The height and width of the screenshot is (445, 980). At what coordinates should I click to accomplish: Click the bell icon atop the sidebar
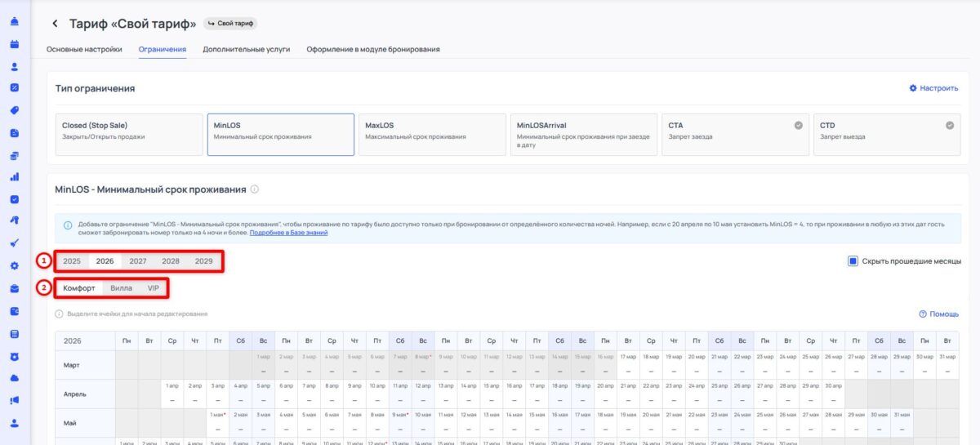click(x=15, y=21)
